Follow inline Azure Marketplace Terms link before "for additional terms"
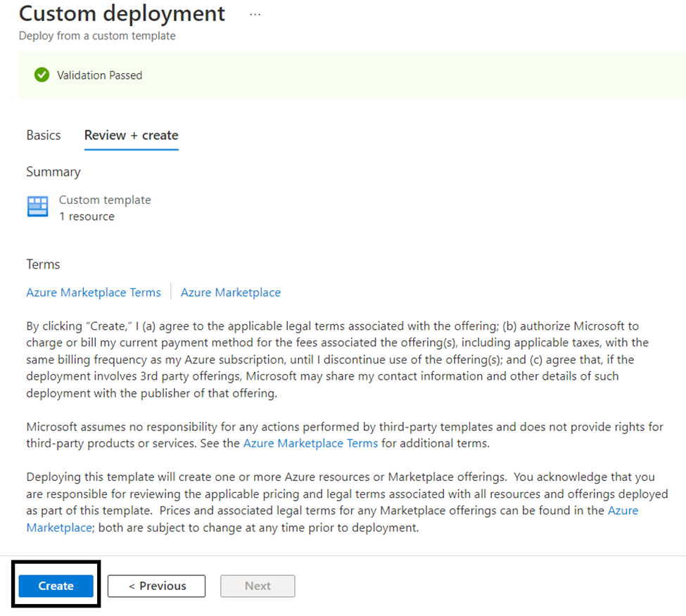This screenshot has height=616, width=686. 310,443
